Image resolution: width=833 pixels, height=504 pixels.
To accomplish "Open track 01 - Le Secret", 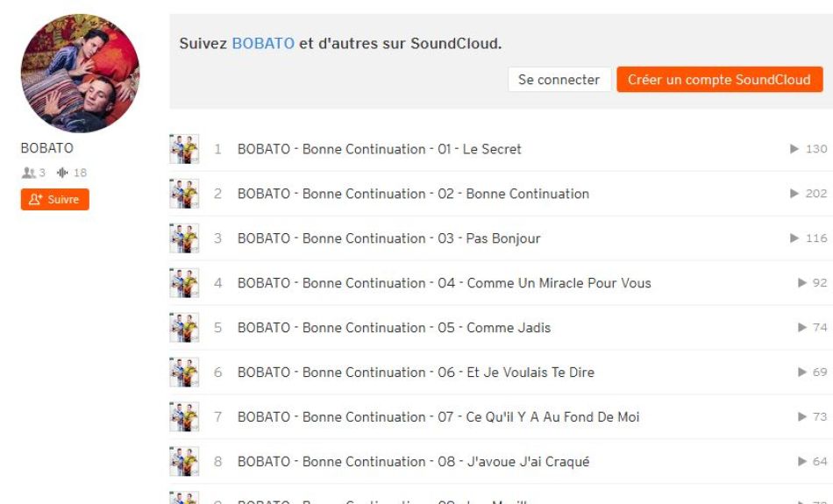I will (x=379, y=149).
